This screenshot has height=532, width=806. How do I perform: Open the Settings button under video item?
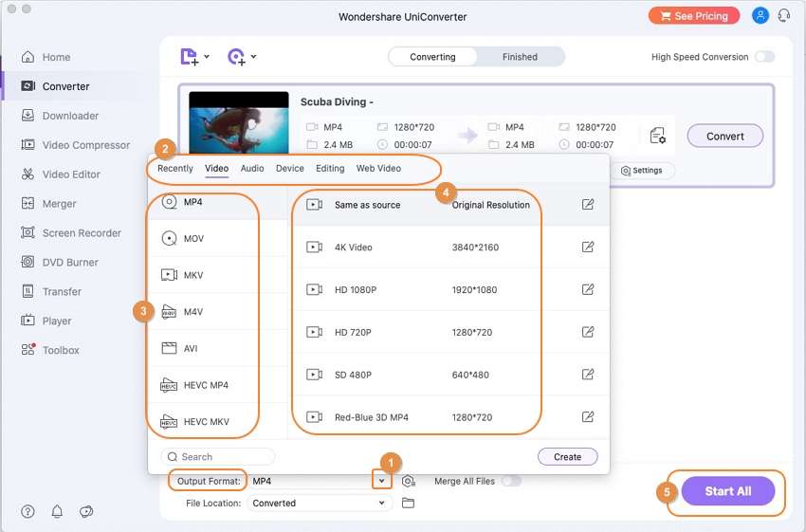[642, 171]
